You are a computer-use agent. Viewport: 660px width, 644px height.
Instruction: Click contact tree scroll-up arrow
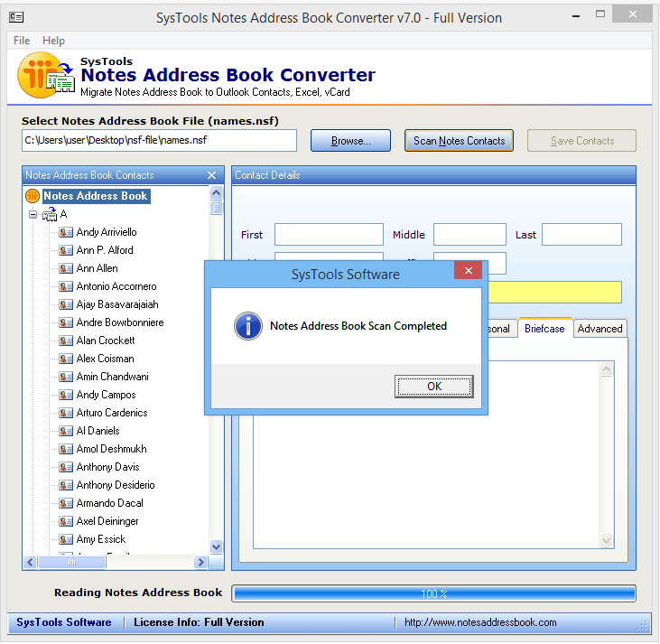(x=217, y=193)
